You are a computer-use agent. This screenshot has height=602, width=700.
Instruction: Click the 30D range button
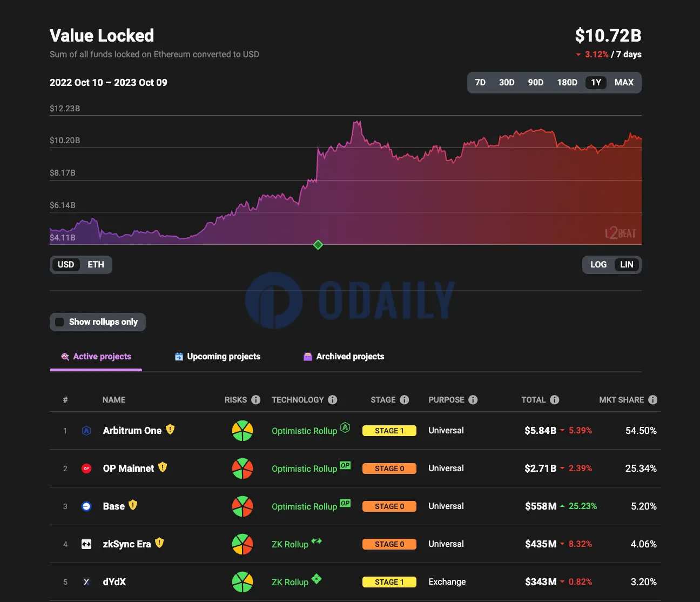(x=507, y=82)
